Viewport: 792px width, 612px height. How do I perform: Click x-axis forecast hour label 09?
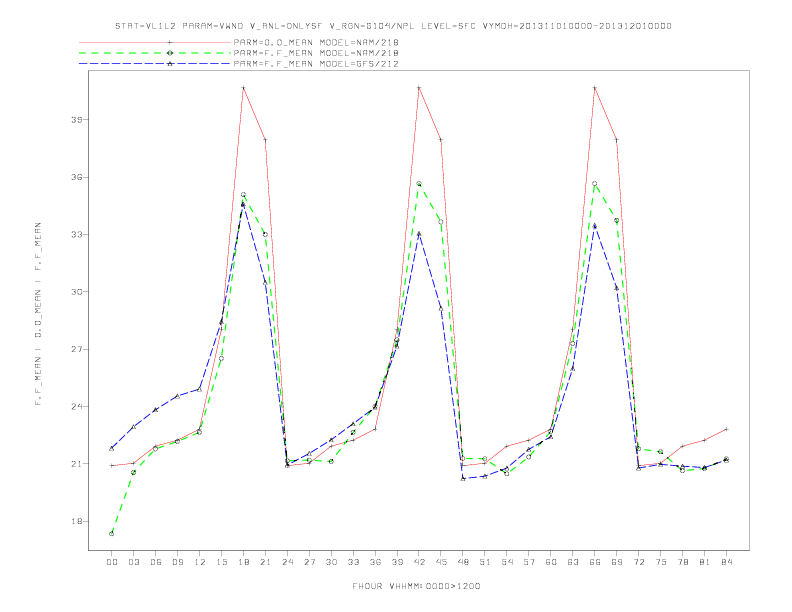point(177,562)
